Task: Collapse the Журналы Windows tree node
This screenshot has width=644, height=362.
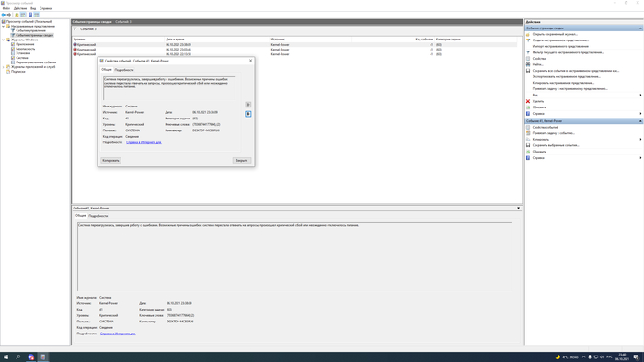Action: point(4,40)
